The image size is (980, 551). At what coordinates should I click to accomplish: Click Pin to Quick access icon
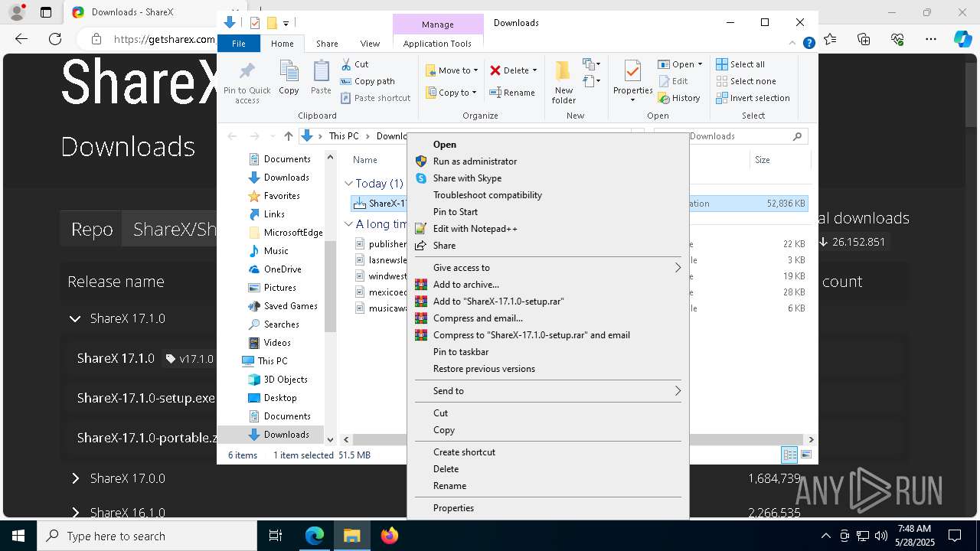[247, 73]
